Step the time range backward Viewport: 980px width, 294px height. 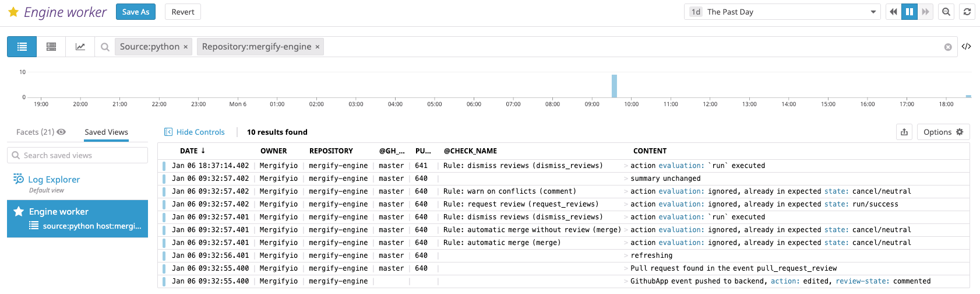click(893, 12)
